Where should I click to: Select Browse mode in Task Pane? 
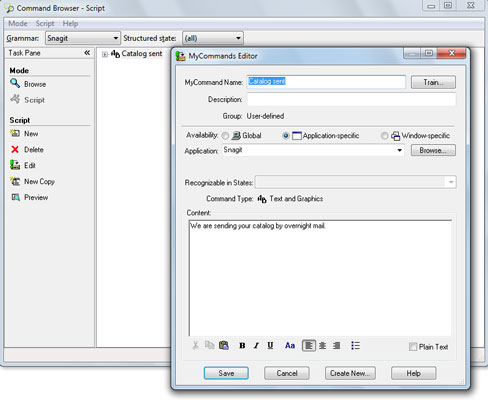coord(28,84)
